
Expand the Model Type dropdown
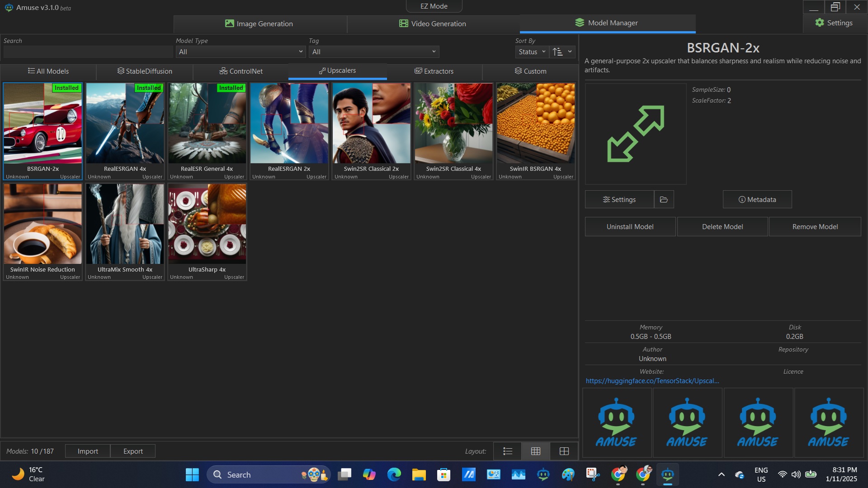click(x=240, y=52)
